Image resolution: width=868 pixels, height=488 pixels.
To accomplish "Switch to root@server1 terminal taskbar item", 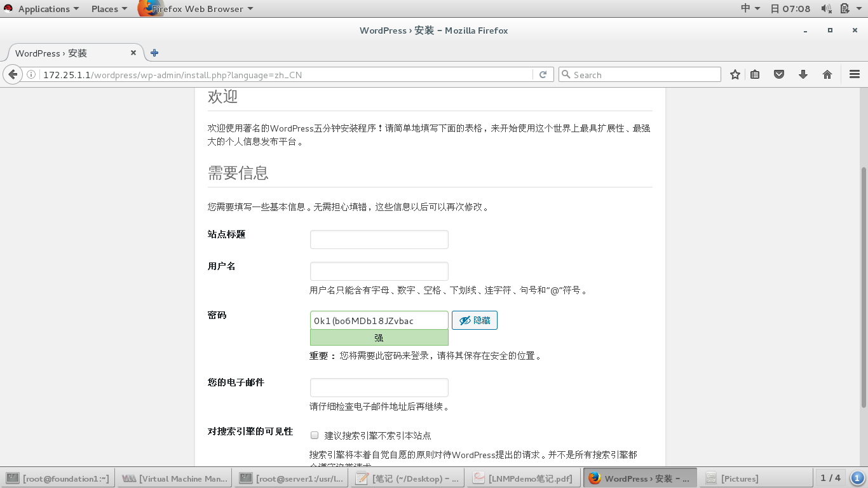I will [292, 478].
